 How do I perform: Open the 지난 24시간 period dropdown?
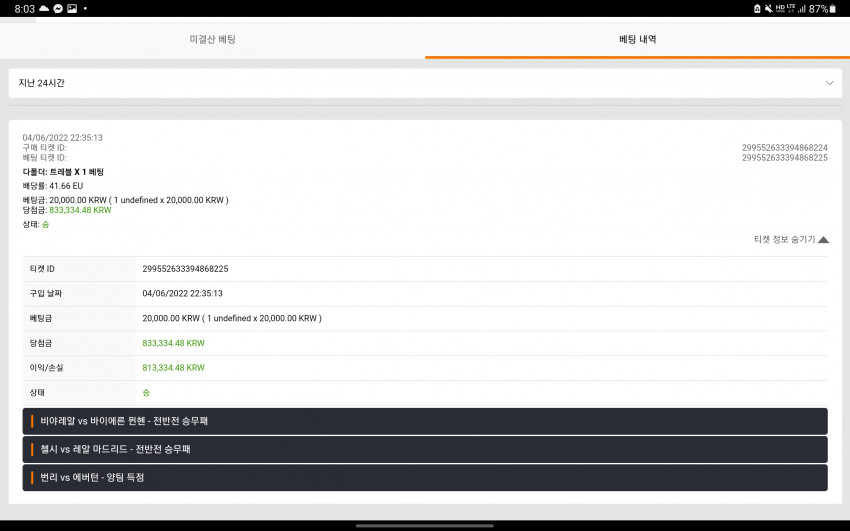click(x=425, y=83)
